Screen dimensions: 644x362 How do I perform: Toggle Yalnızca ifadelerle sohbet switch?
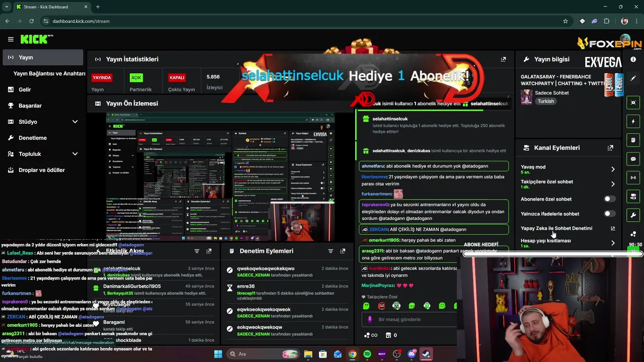pos(609,214)
